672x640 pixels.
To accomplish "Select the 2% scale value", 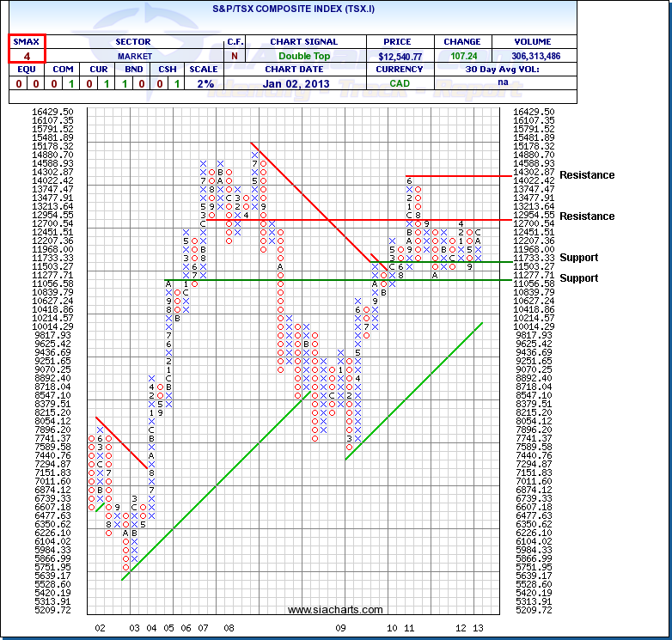I will click(204, 83).
